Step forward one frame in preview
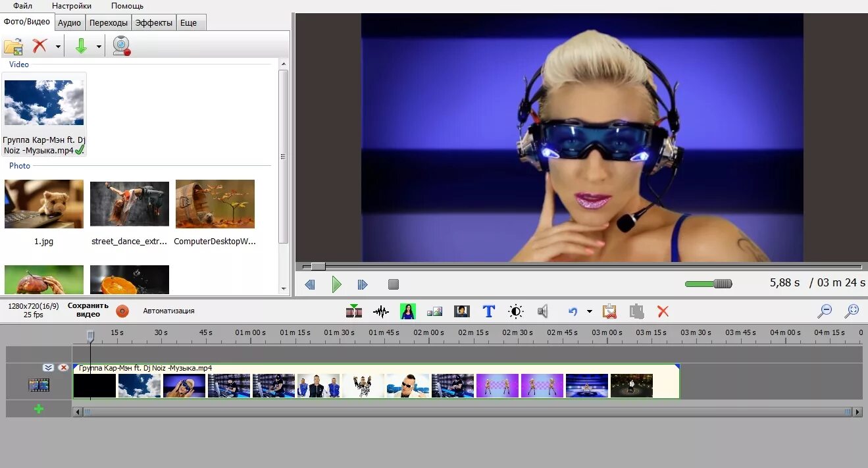Image resolution: width=868 pixels, height=468 pixels. (x=363, y=284)
